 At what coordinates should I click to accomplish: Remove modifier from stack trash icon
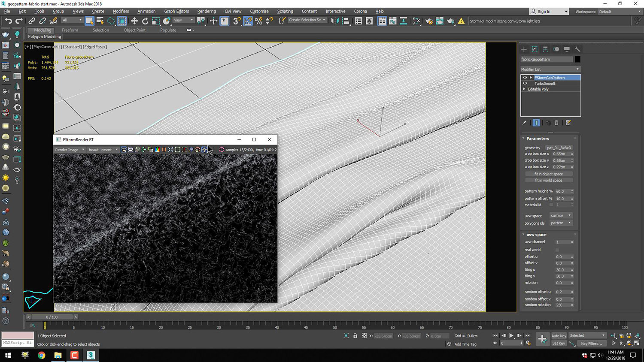[x=556, y=123]
